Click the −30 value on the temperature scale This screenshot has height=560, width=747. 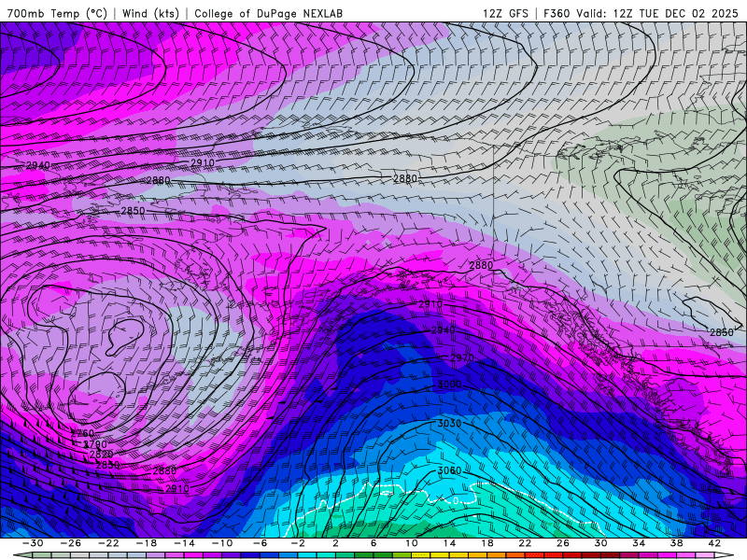[33, 543]
